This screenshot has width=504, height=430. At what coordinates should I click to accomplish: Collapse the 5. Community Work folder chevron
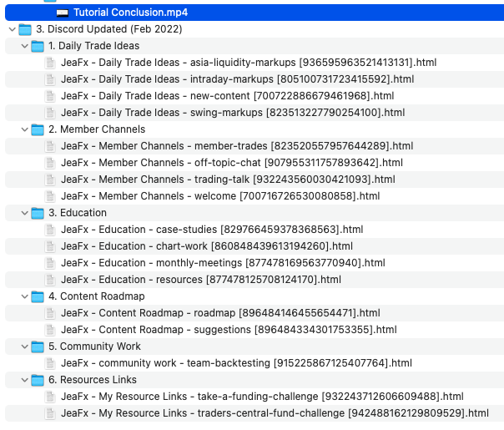23,347
